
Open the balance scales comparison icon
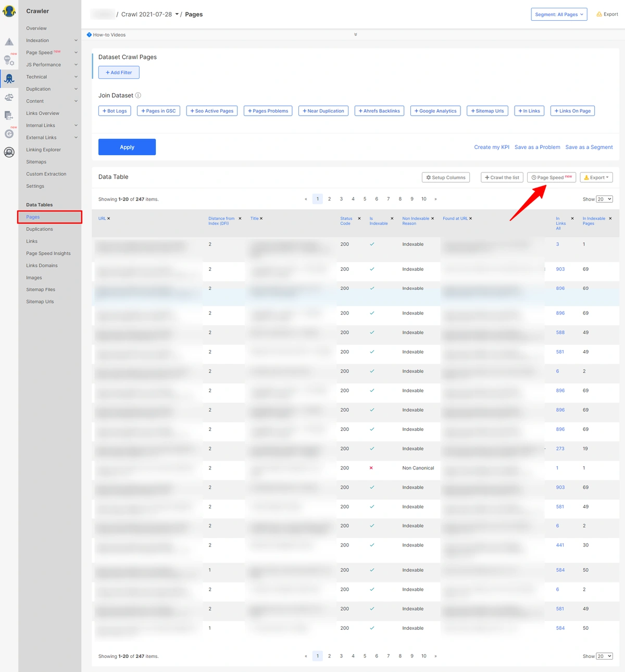coord(9,97)
